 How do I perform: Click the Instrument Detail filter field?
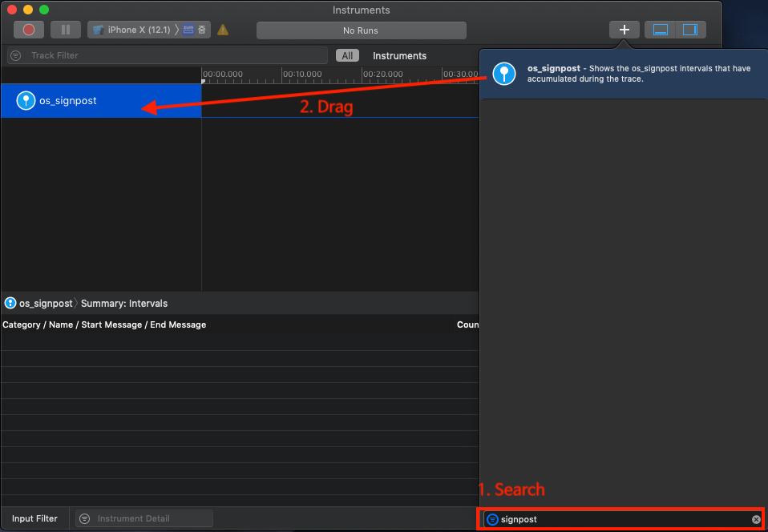148,518
